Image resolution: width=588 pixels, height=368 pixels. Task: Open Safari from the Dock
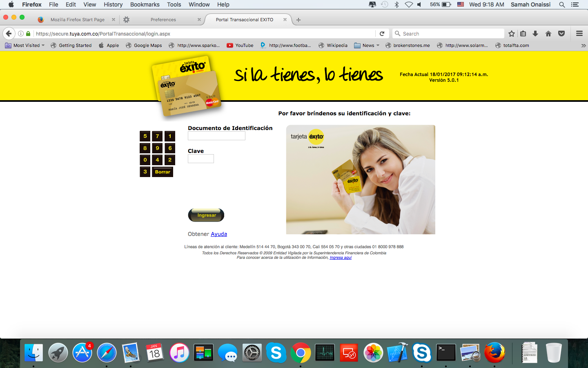pos(107,352)
